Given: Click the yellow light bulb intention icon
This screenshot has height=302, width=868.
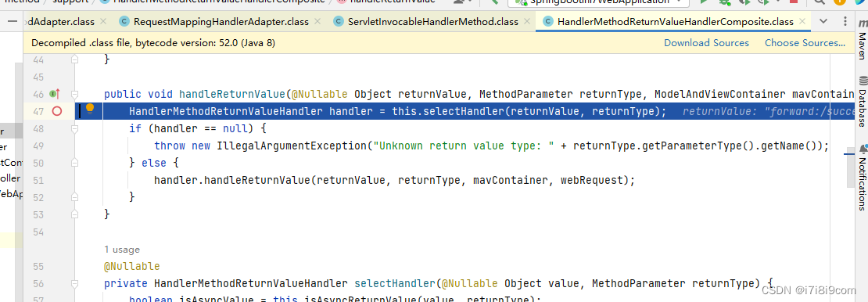Looking at the screenshot, I should point(90,110).
